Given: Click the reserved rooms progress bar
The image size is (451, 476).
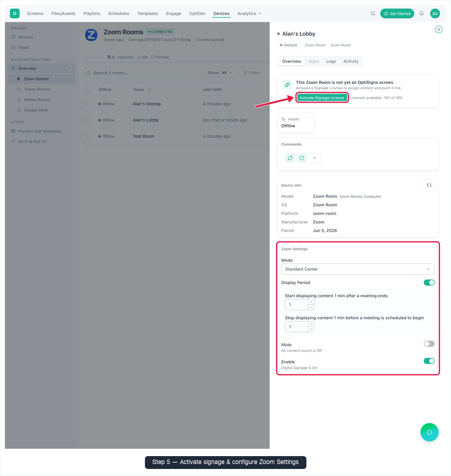Looking at the screenshot, I should (x=96, y=57).
